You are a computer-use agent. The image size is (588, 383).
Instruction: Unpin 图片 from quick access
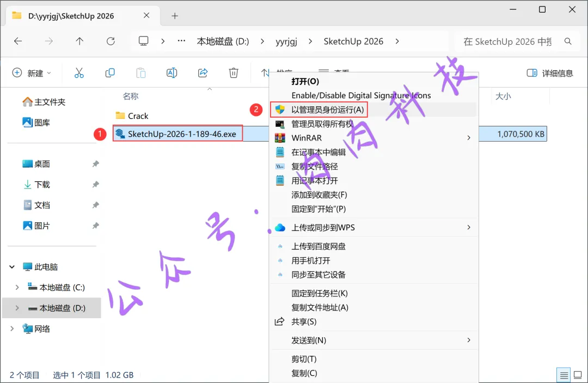coord(96,226)
